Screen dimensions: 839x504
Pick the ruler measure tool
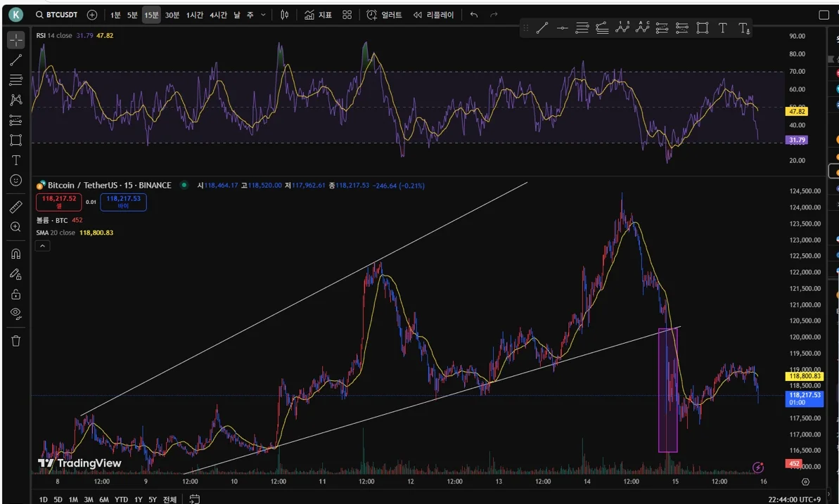[x=15, y=207]
